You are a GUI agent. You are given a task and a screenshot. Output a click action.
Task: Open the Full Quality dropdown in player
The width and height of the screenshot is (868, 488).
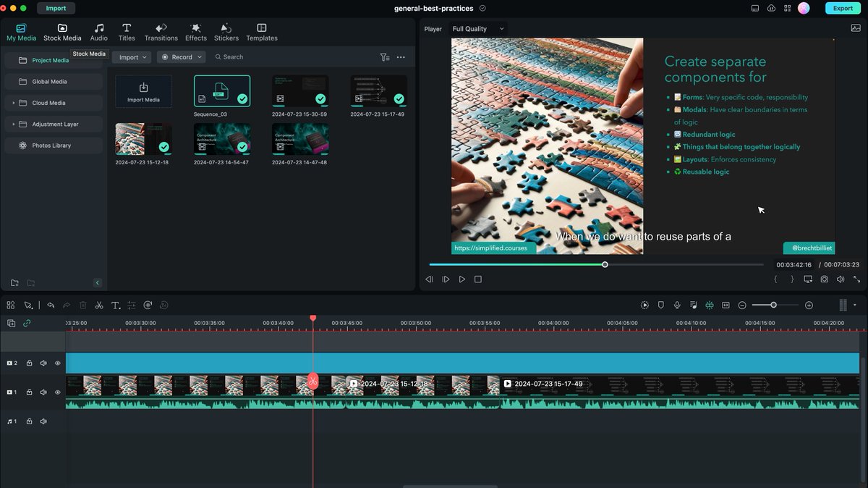pyautogui.click(x=478, y=29)
